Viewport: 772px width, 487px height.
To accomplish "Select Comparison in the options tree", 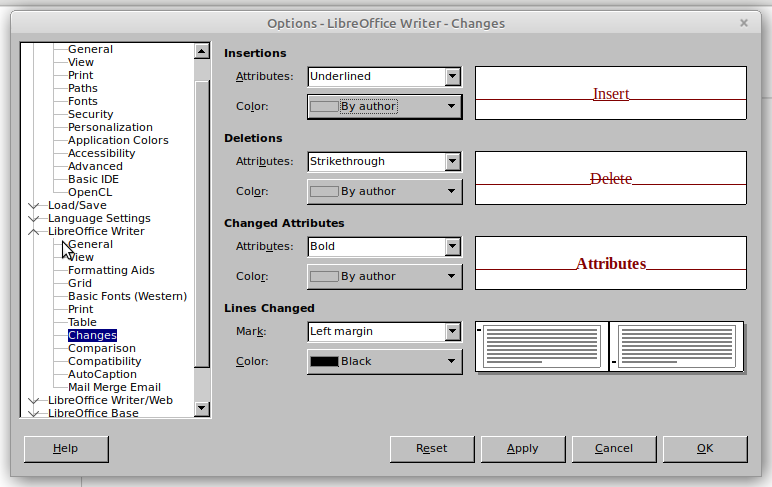I will coord(101,348).
